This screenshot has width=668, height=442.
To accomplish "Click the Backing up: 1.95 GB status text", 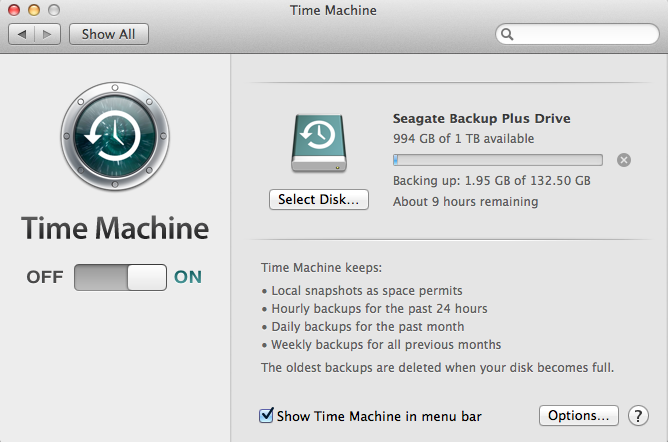I will (x=492, y=181).
